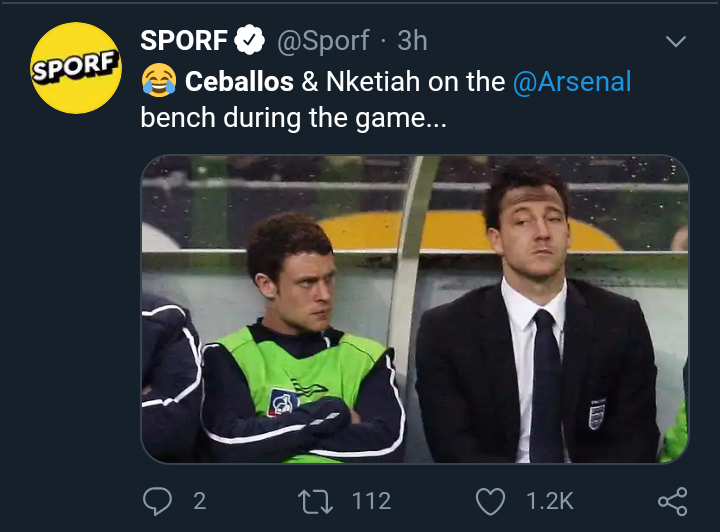The width and height of the screenshot is (720, 532).
Task: Click the bold word Ceballos
Action: [x=239, y=81]
